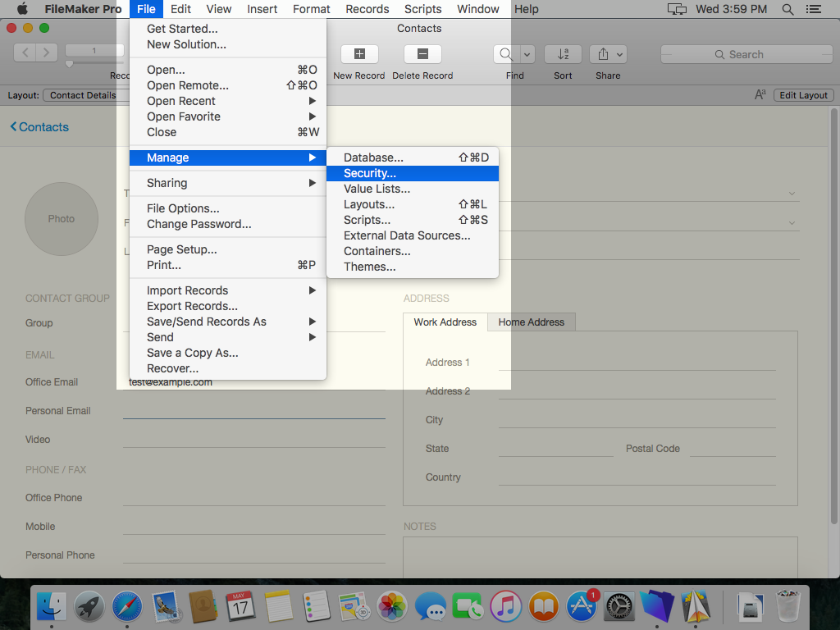Screen dimensions: 840x630
Task: Switch to the Work Address tab
Action: pyautogui.click(x=445, y=322)
